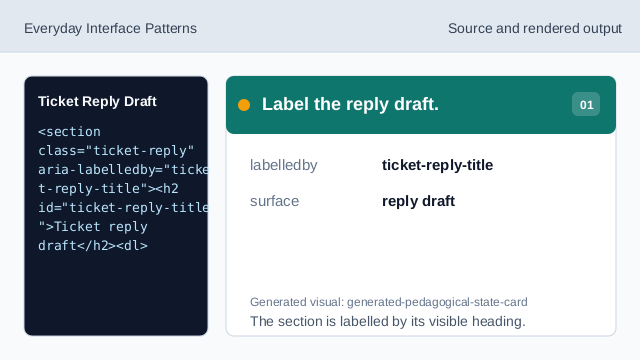Click the 01 step badge
This screenshot has width=640, height=360.
coord(586,104)
